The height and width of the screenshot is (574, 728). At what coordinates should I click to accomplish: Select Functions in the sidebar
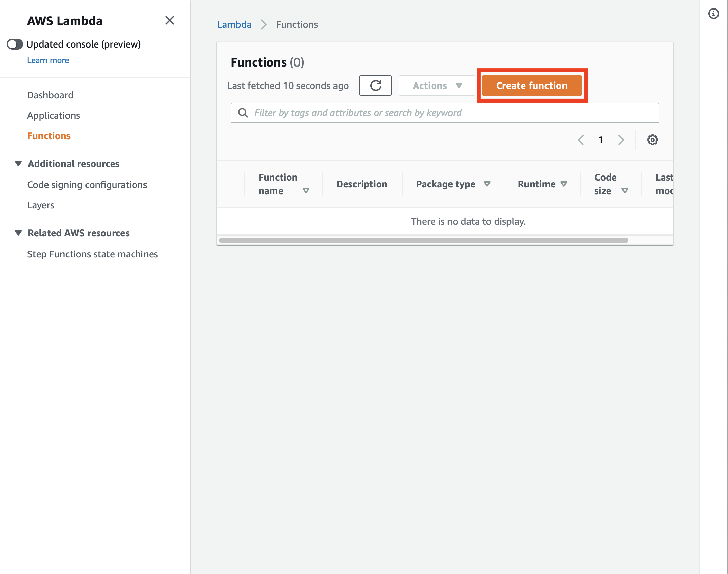tap(49, 136)
